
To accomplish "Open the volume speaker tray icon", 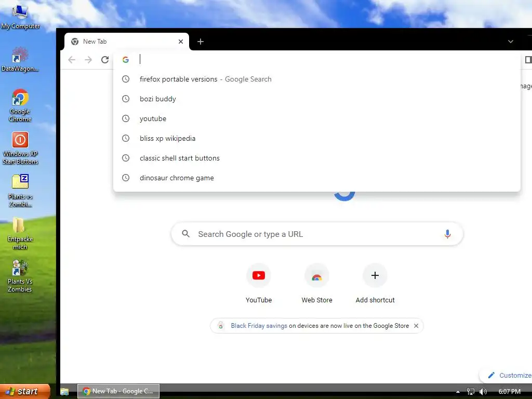I will 483,392.
